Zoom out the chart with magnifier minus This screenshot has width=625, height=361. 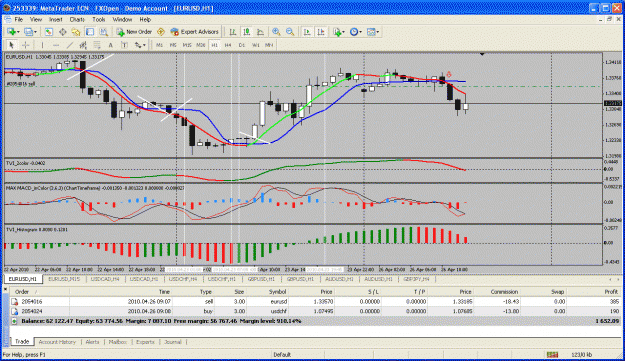coord(290,32)
